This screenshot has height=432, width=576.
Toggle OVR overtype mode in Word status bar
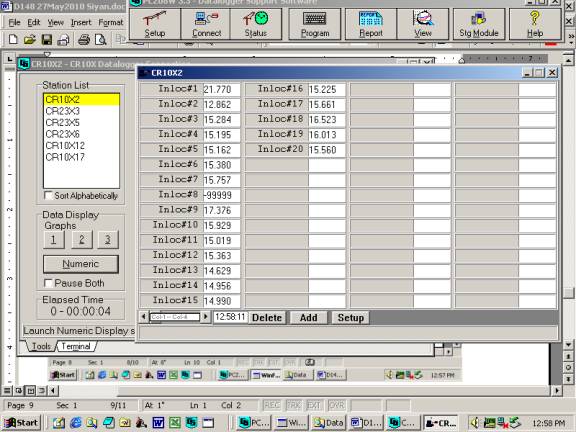point(336,405)
